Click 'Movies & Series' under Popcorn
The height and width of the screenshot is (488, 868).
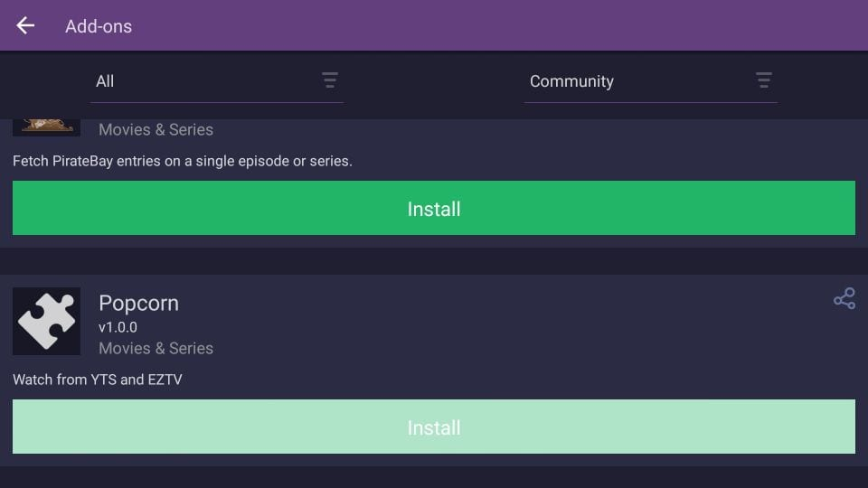click(x=156, y=348)
